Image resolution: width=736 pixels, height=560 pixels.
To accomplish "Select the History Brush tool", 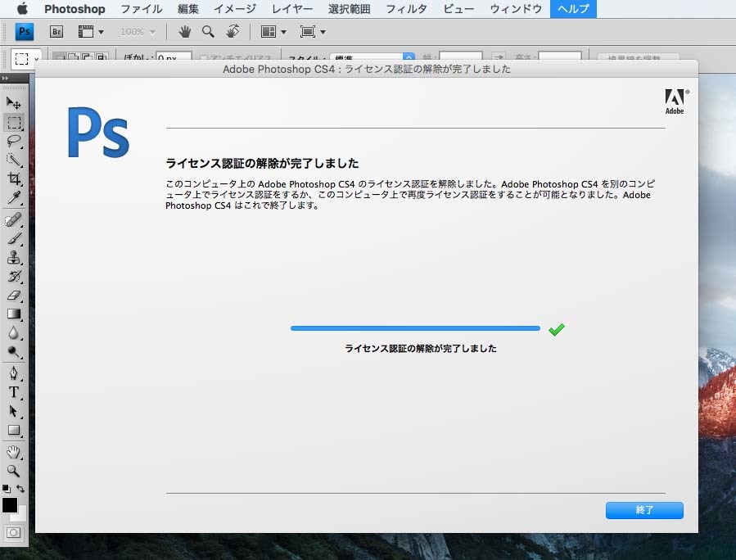I will tap(13, 276).
